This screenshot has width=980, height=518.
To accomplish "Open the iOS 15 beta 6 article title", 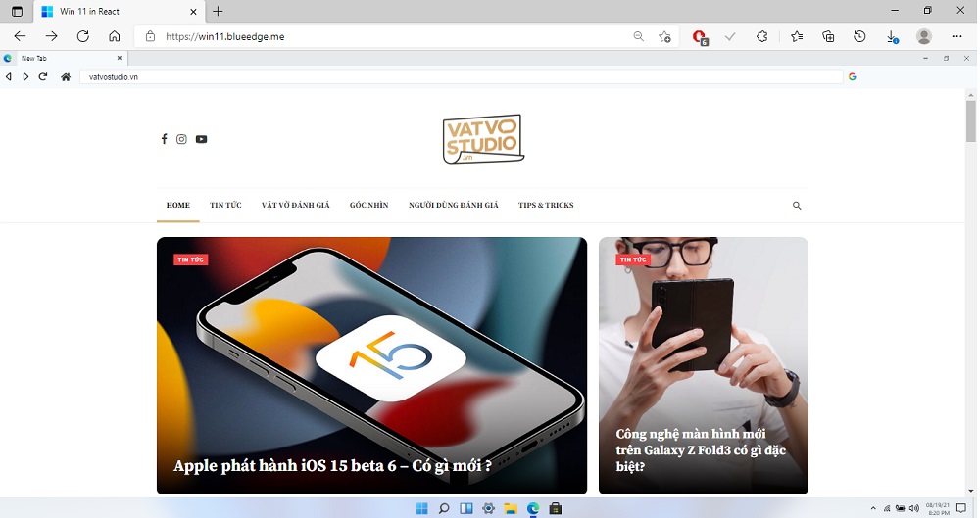I will (x=332, y=466).
